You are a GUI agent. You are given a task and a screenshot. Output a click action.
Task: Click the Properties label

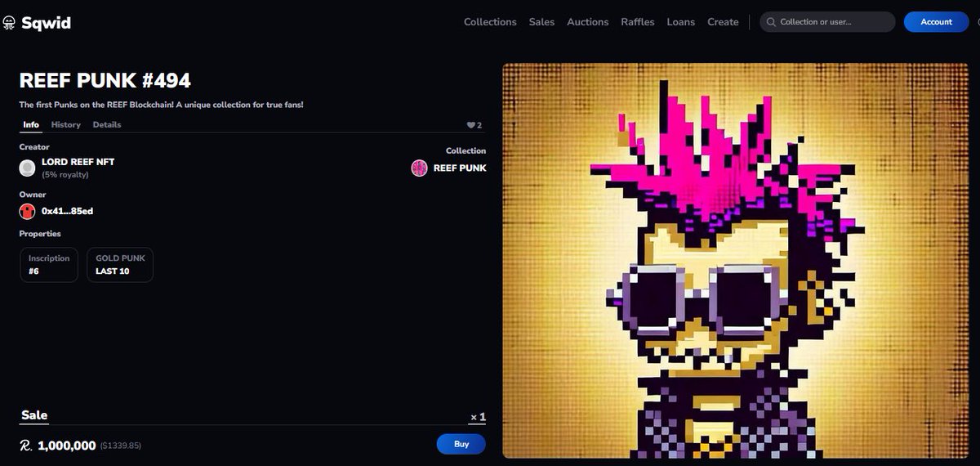tap(40, 234)
